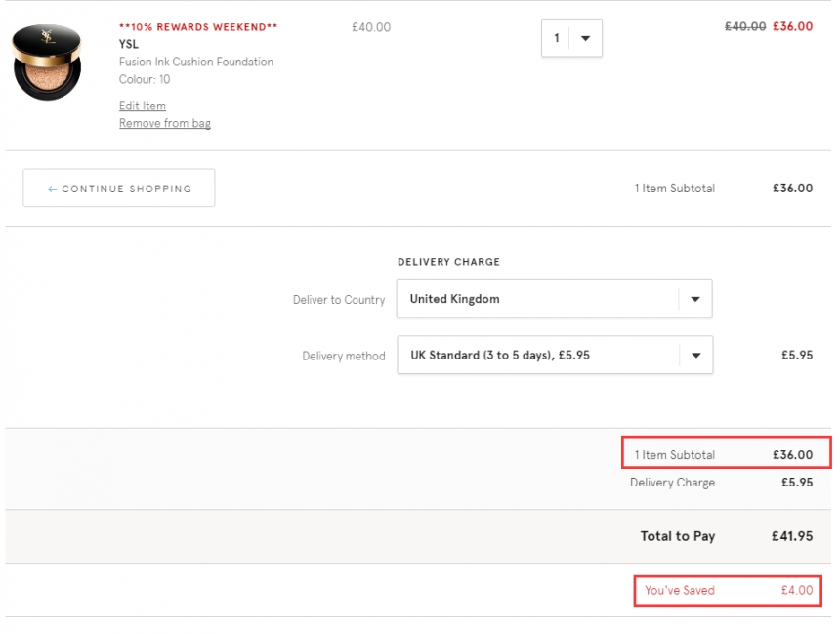Open the Delivery method dropdown
The image size is (840, 634).
tap(555, 355)
